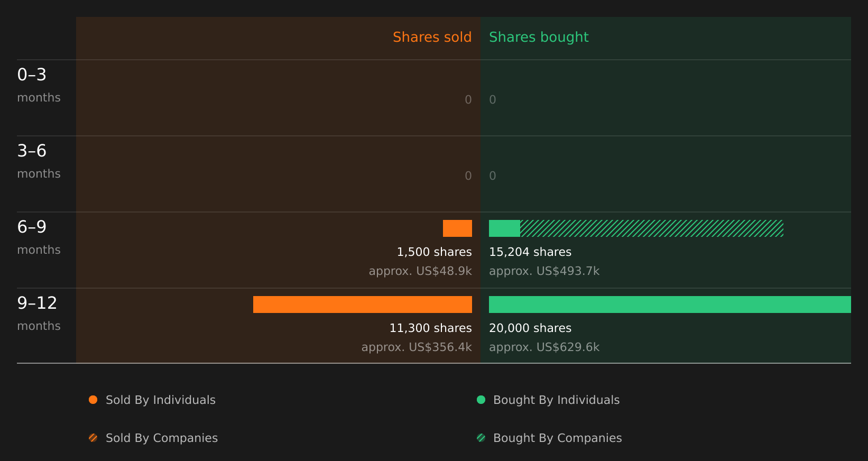
Task: Click the orange 6–9 months sold bar
Action: (x=457, y=228)
